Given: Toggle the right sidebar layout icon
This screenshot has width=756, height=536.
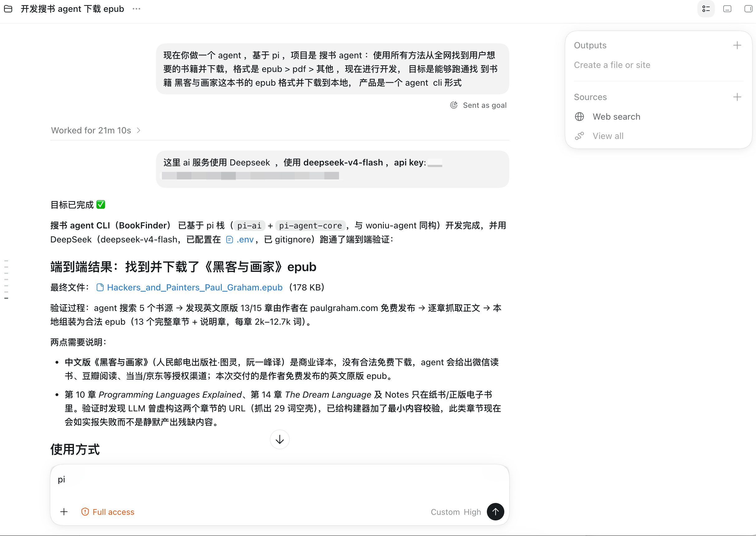Looking at the screenshot, I should click(748, 9).
